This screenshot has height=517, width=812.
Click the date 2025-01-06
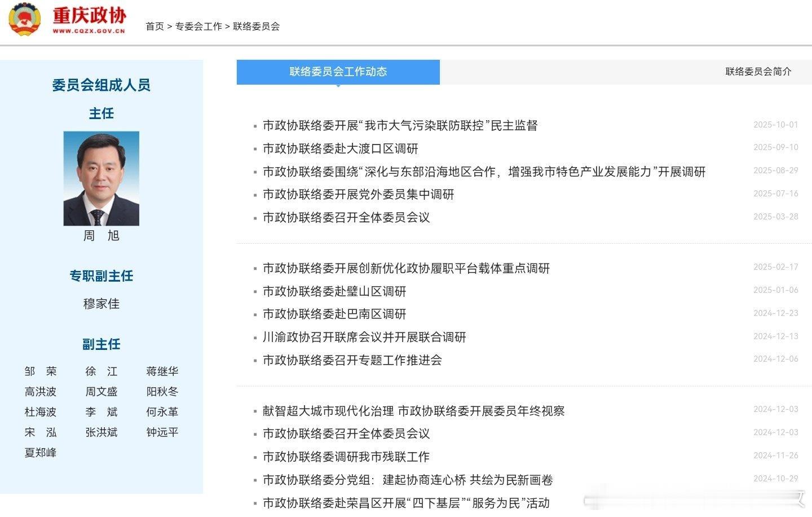click(776, 290)
